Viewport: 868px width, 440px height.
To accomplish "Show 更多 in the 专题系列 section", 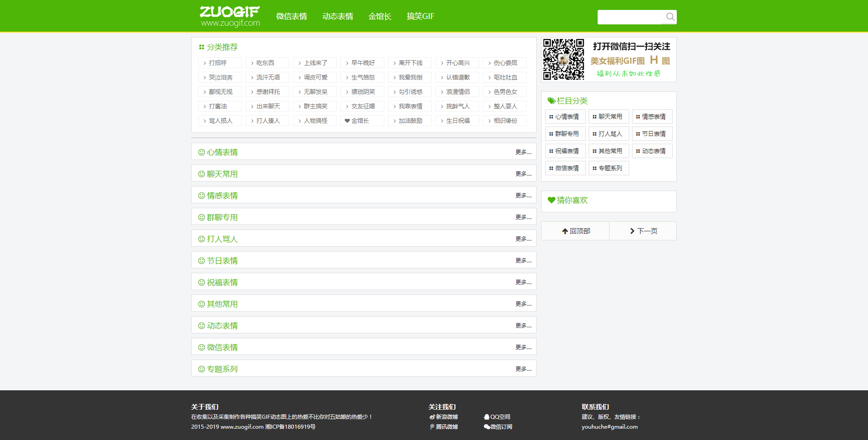I will (x=523, y=369).
